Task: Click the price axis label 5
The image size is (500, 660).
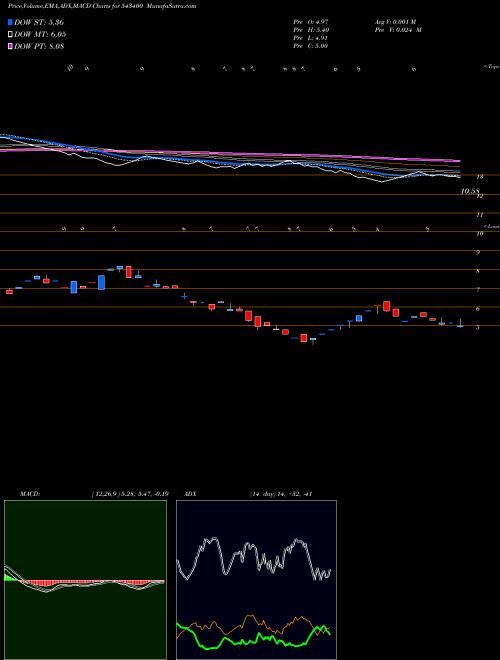Action: [478, 327]
